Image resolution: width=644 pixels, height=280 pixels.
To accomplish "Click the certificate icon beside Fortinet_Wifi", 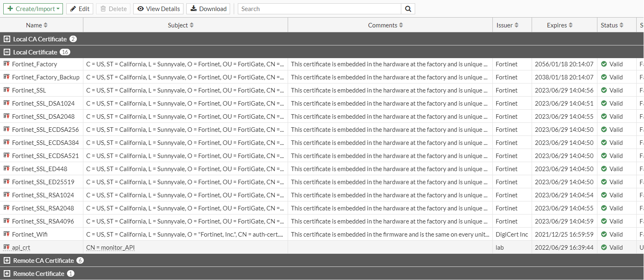I will tap(7, 234).
